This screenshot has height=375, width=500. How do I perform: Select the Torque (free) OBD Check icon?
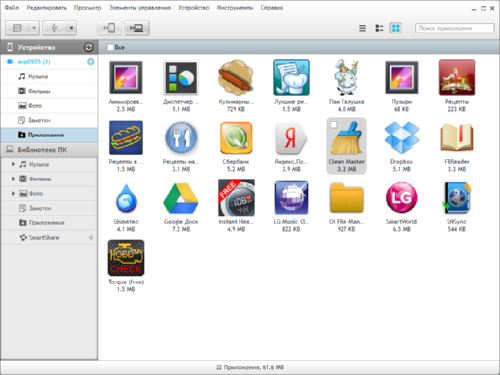[126, 258]
